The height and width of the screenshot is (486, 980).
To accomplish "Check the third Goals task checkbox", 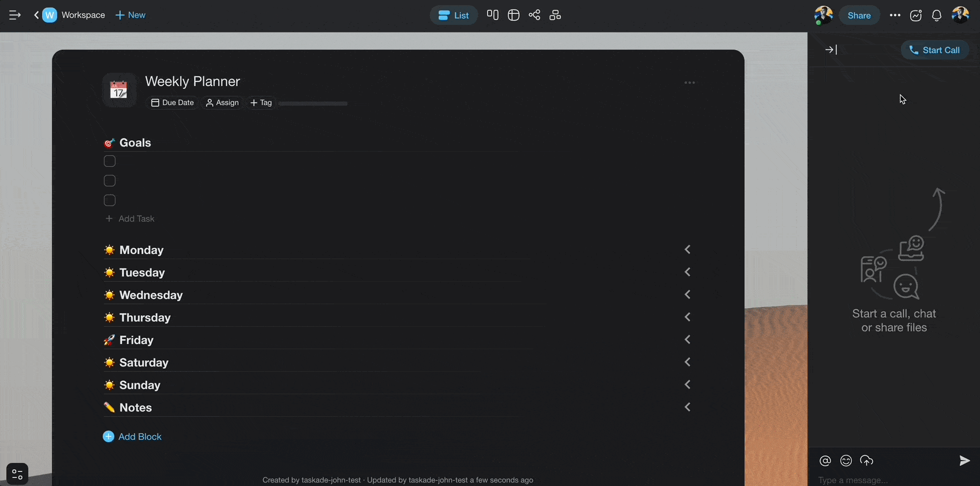I will point(110,200).
